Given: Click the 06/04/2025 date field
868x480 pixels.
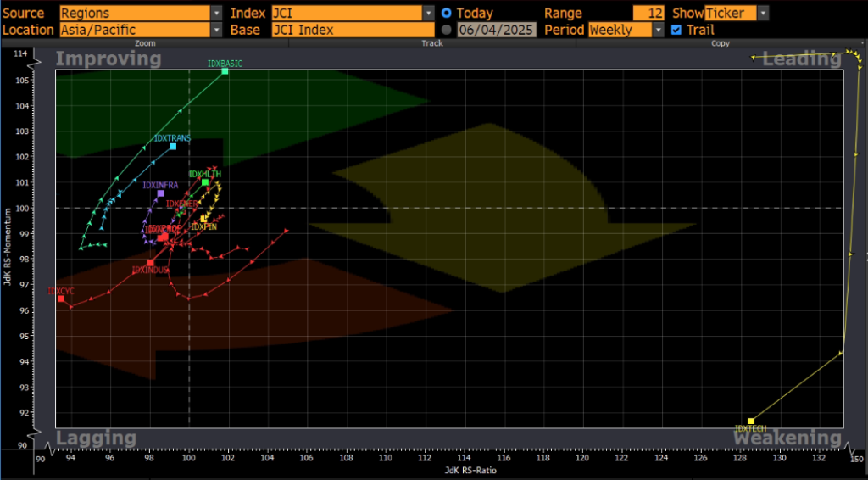Looking at the screenshot, I should tap(497, 30).
